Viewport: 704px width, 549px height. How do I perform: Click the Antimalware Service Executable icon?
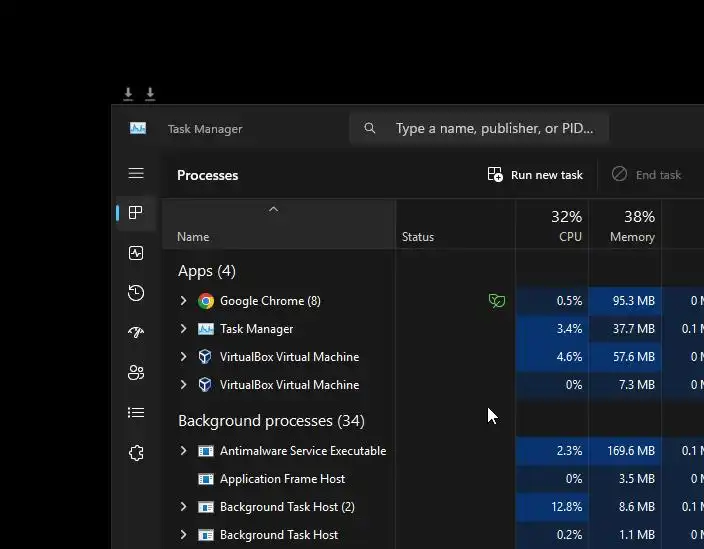click(206, 451)
